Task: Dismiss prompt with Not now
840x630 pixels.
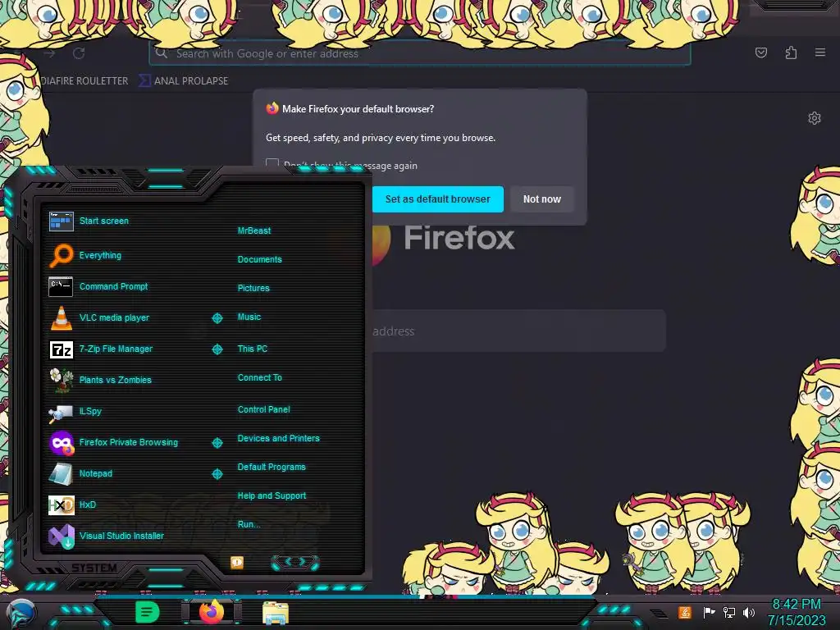Action: [x=541, y=199]
